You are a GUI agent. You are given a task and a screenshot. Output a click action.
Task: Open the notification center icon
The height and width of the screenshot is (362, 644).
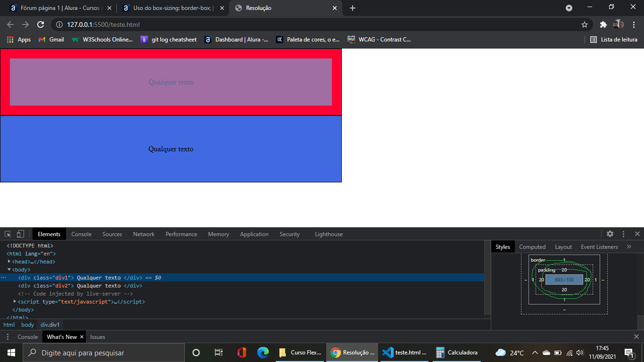(x=628, y=353)
